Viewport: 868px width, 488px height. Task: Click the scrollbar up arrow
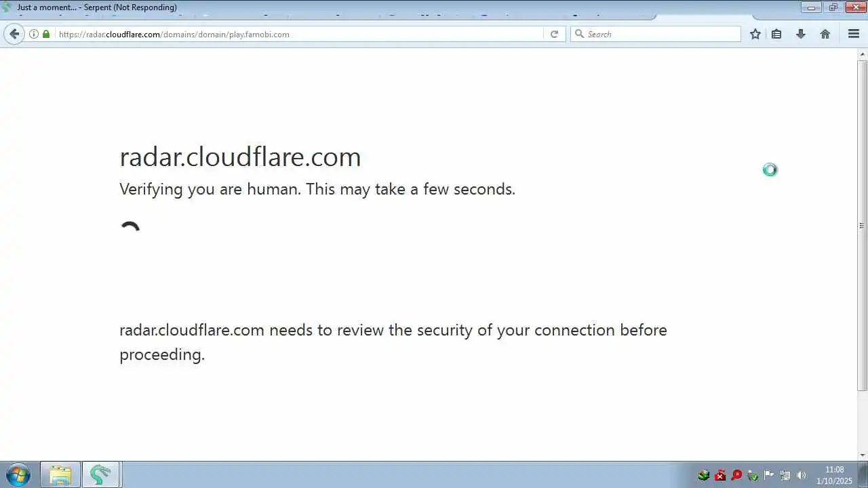click(x=863, y=54)
